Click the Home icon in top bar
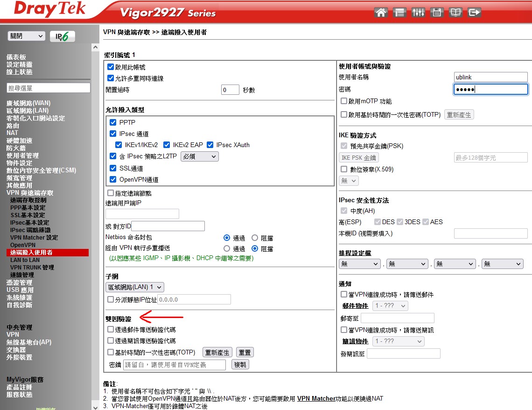The height and width of the screenshot is (410, 532). pos(381,13)
